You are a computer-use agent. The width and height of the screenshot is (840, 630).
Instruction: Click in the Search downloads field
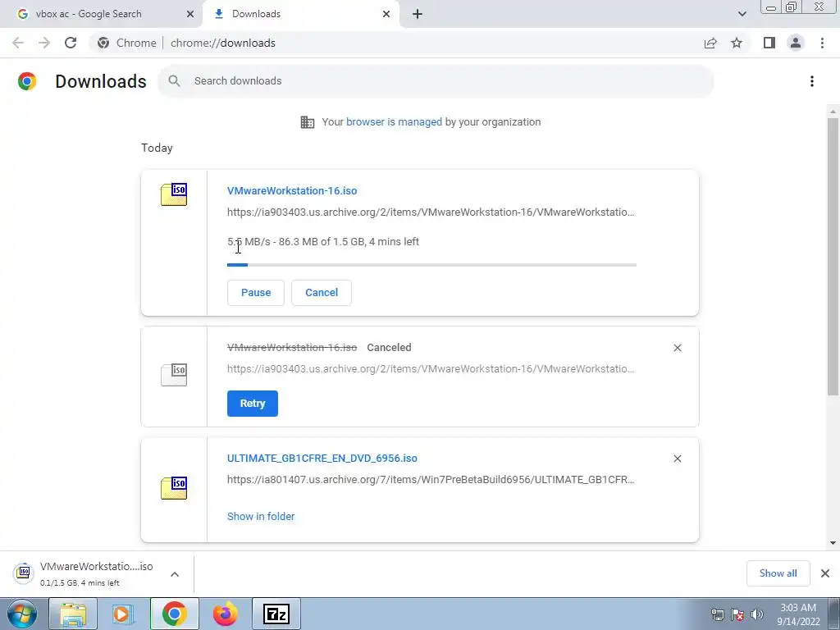coord(436,81)
